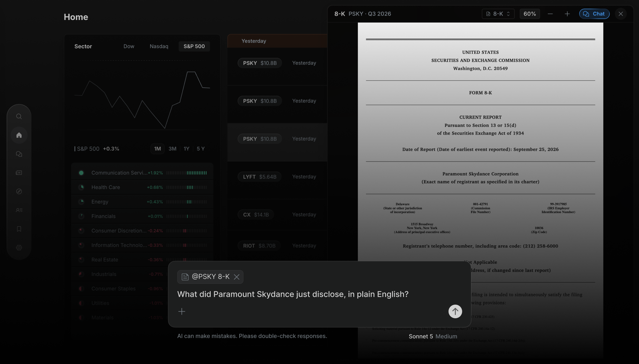Open the Real Estate sector row

pos(142,260)
